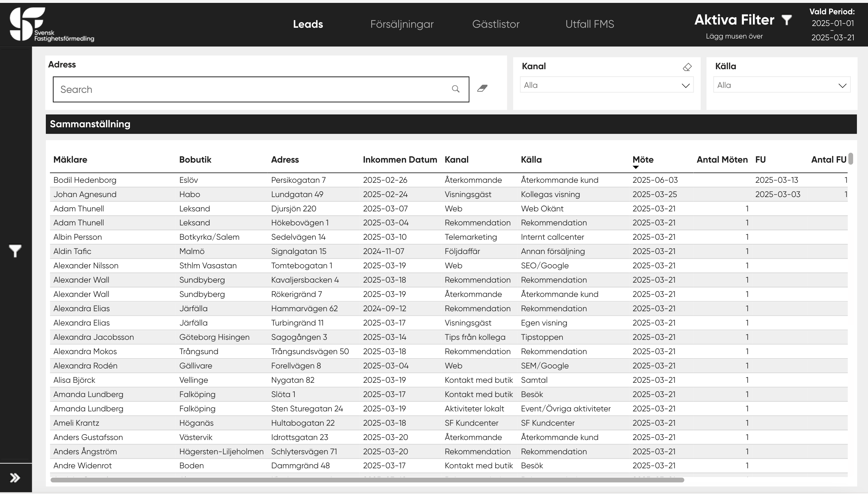The width and height of the screenshot is (868, 494).
Task: Click the Bobutik column header
Action: click(x=195, y=160)
